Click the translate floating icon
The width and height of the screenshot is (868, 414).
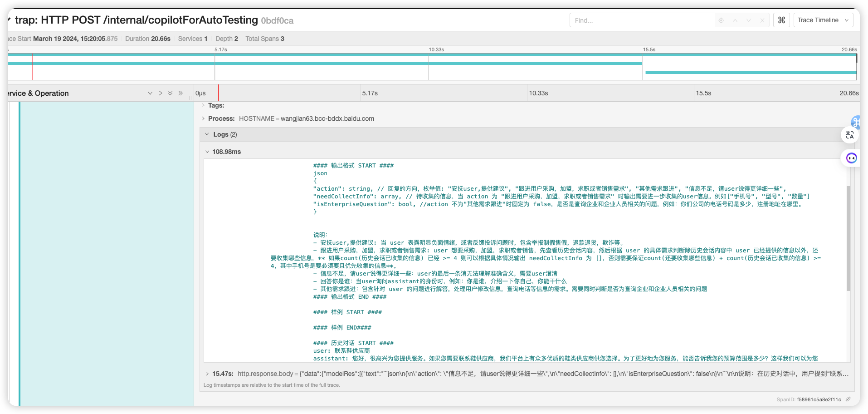click(850, 135)
